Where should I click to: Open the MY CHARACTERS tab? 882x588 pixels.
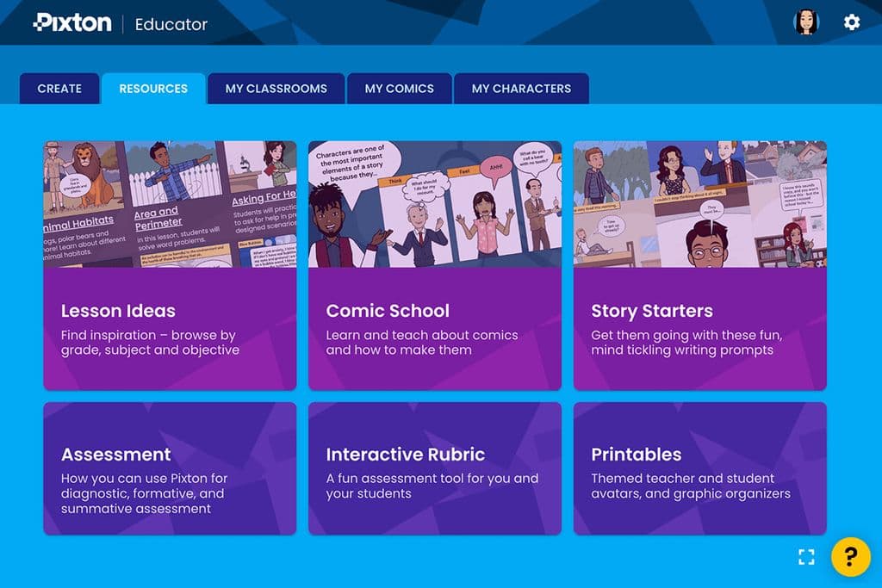tap(521, 89)
